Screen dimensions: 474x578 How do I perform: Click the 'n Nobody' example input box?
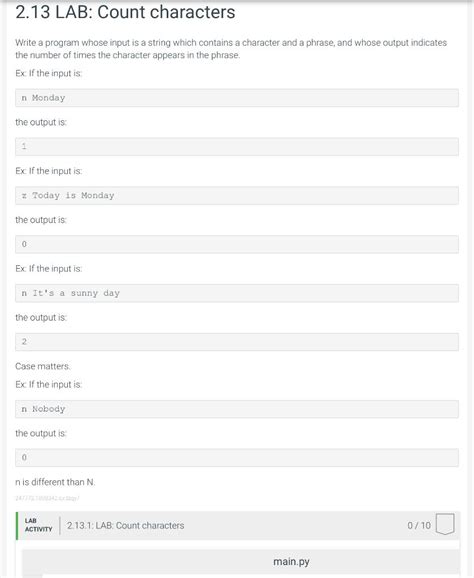click(237, 409)
